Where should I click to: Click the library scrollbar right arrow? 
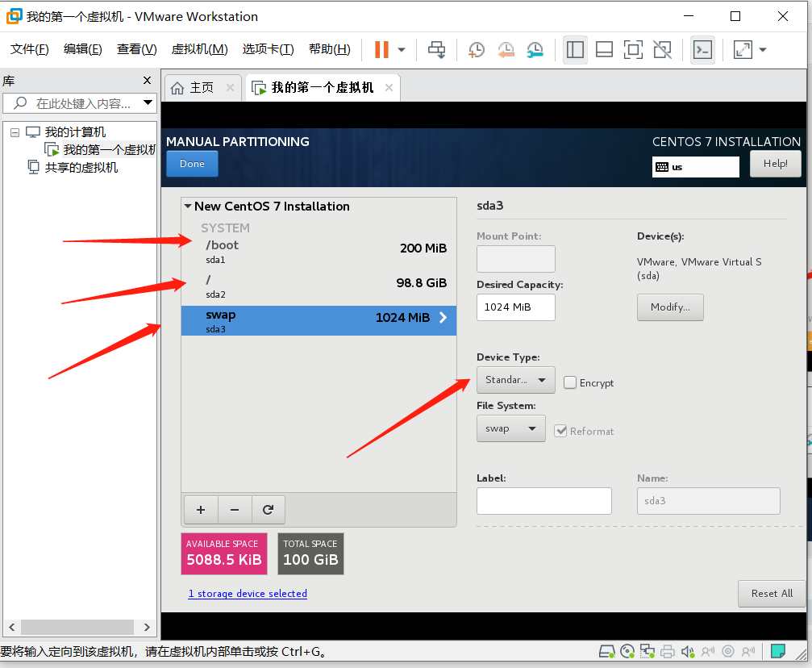pos(147,627)
